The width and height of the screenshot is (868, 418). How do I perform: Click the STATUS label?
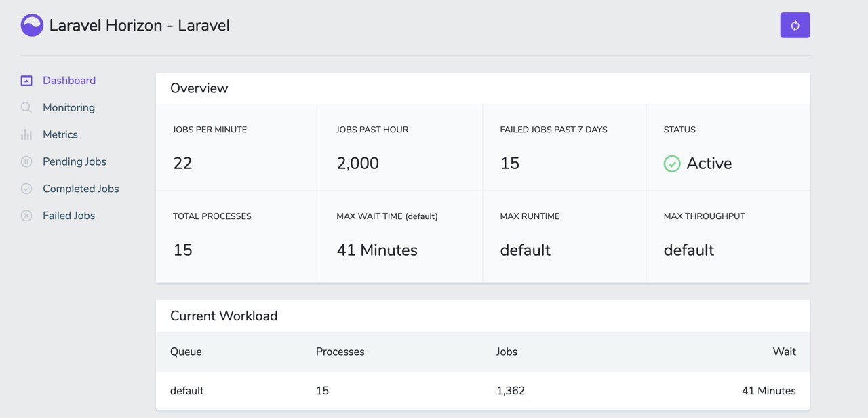click(x=679, y=130)
